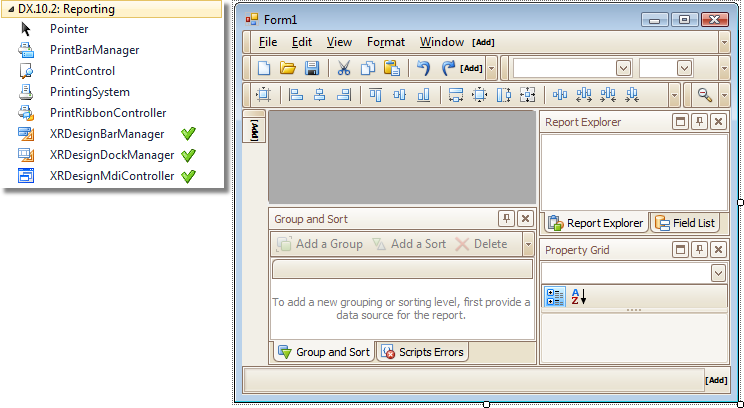744x408 pixels.
Task: Open the Format menu
Action: click(386, 42)
